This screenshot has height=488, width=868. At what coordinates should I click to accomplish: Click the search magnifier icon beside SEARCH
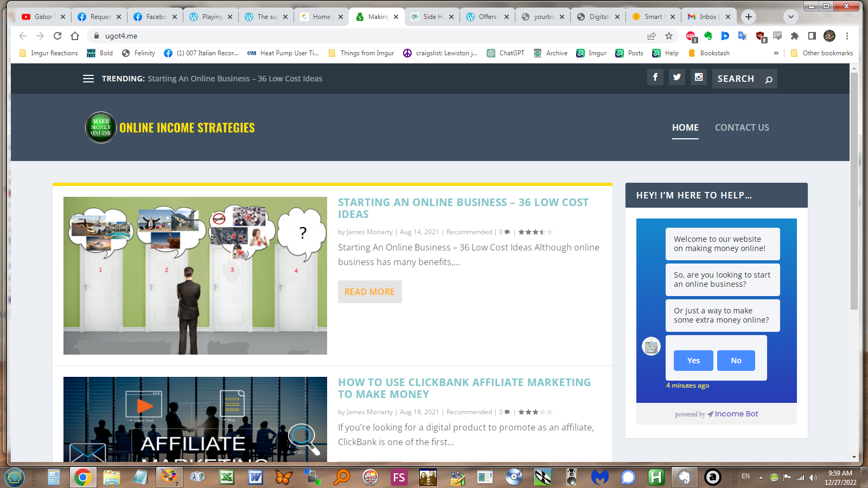[768, 79]
